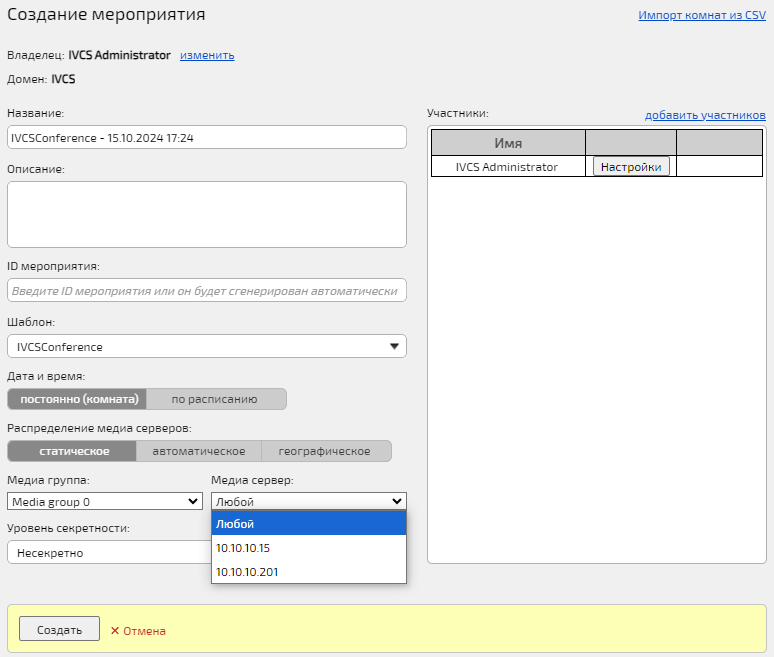The width and height of the screenshot is (774, 657).
Task: Switch to "по расписанию" scheduling option
Action: (214, 399)
